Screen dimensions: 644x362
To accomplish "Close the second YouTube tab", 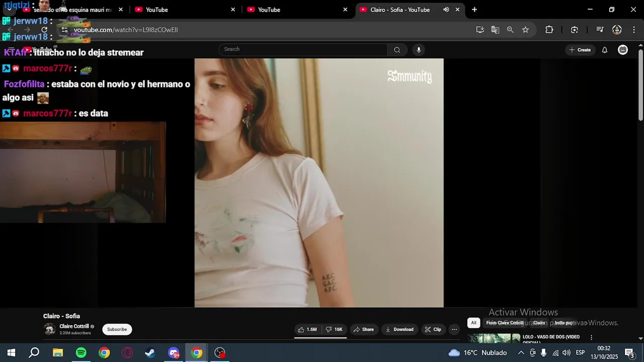I will click(x=233, y=10).
